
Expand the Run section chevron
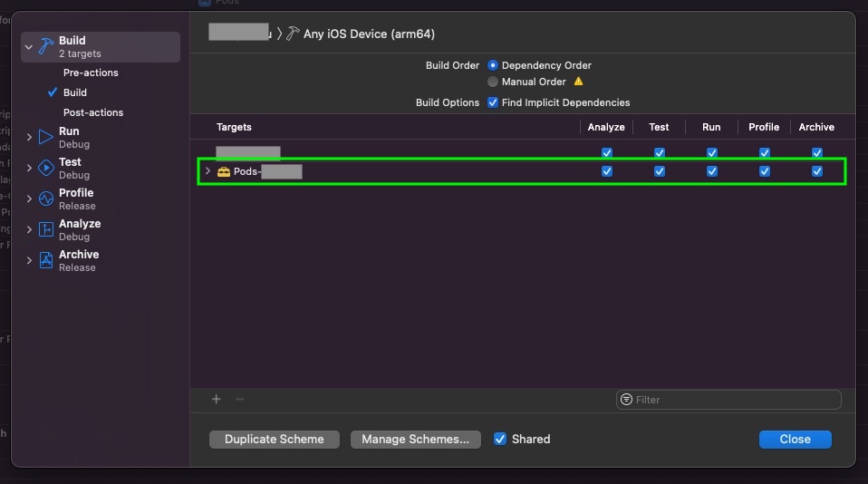click(x=29, y=138)
